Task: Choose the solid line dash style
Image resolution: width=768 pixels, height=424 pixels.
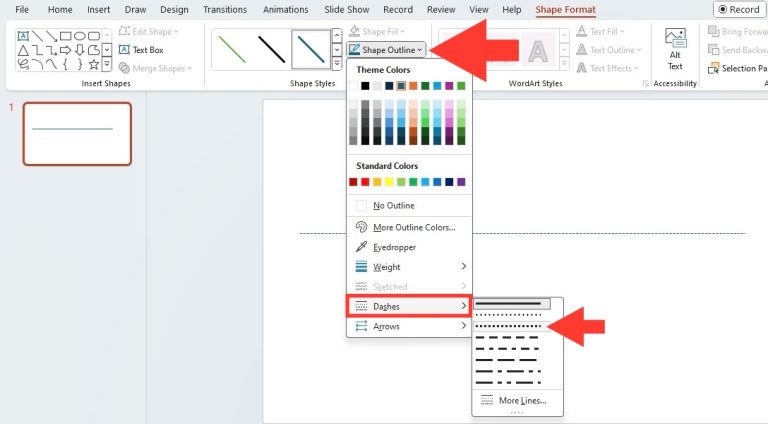Action: click(512, 303)
